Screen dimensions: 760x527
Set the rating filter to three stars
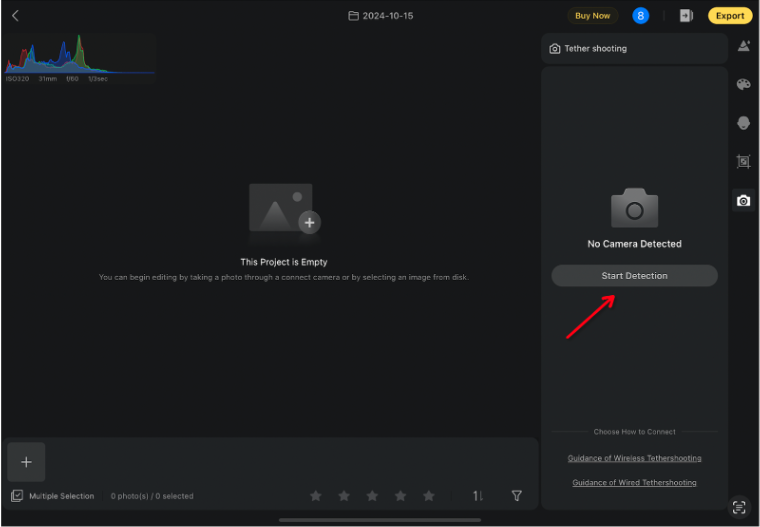[x=372, y=496]
